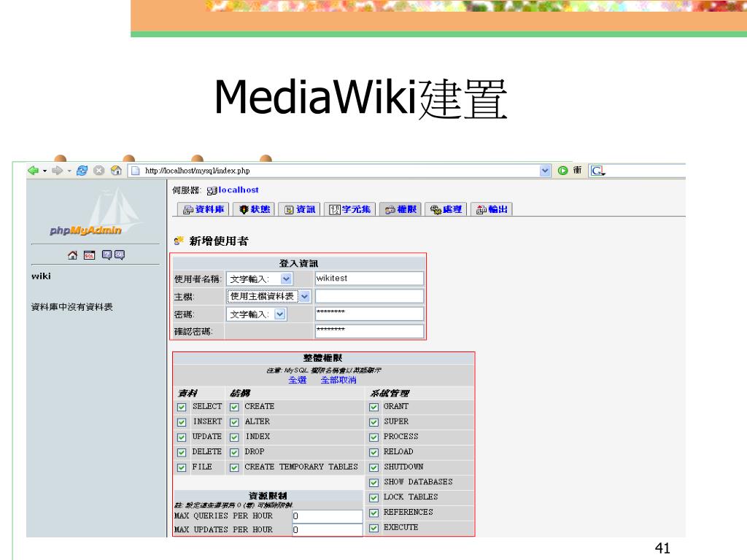Click the browser Home icon
Screen dimensions: 747x560
click(116, 171)
